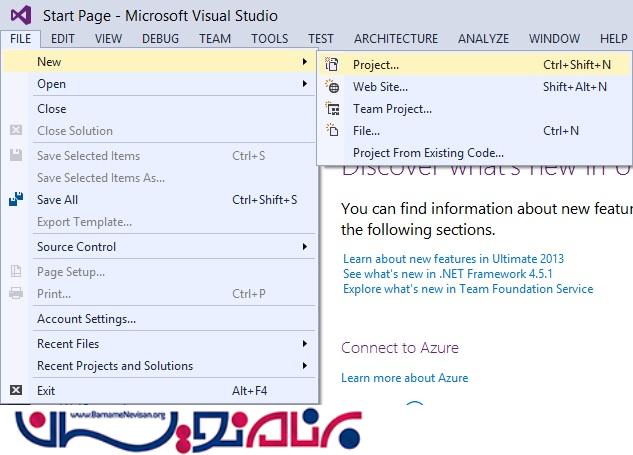Expand the Source Control submenu
633x455 pixels.
(x=160, y=247)
